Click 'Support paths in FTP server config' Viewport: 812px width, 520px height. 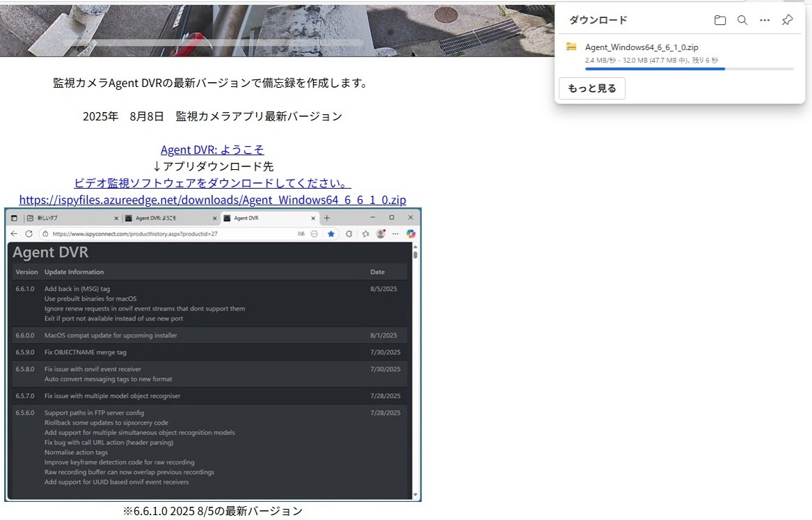coord(94,413)
